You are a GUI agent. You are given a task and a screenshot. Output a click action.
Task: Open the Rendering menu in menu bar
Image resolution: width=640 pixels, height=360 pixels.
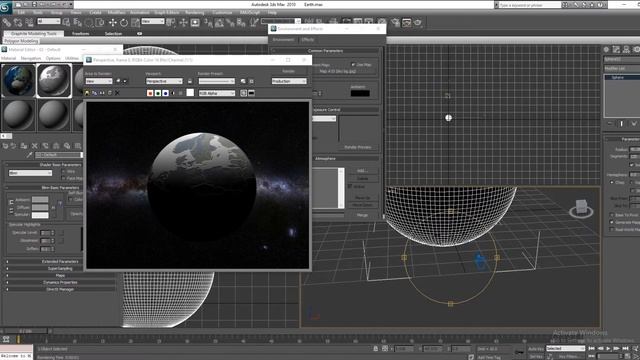point(194,13)
